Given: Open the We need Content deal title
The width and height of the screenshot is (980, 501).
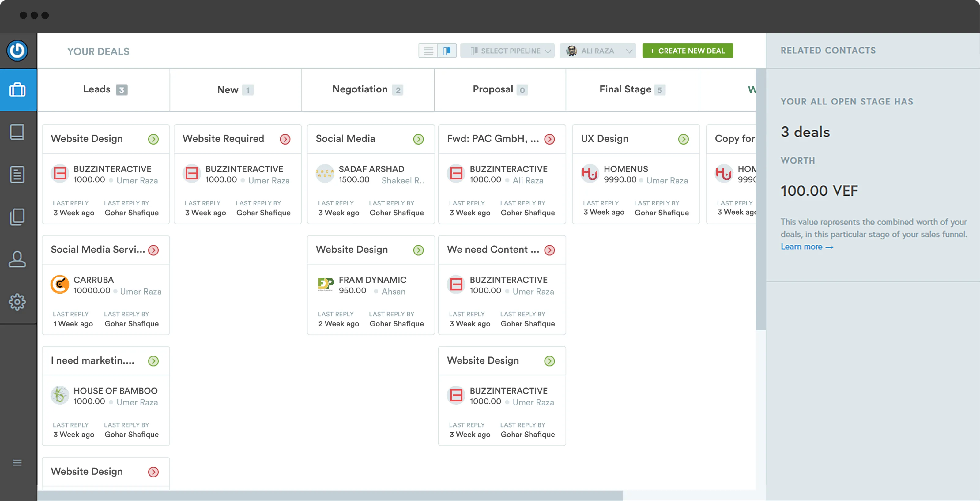Looking at the screenshot, I should point(493,249).
